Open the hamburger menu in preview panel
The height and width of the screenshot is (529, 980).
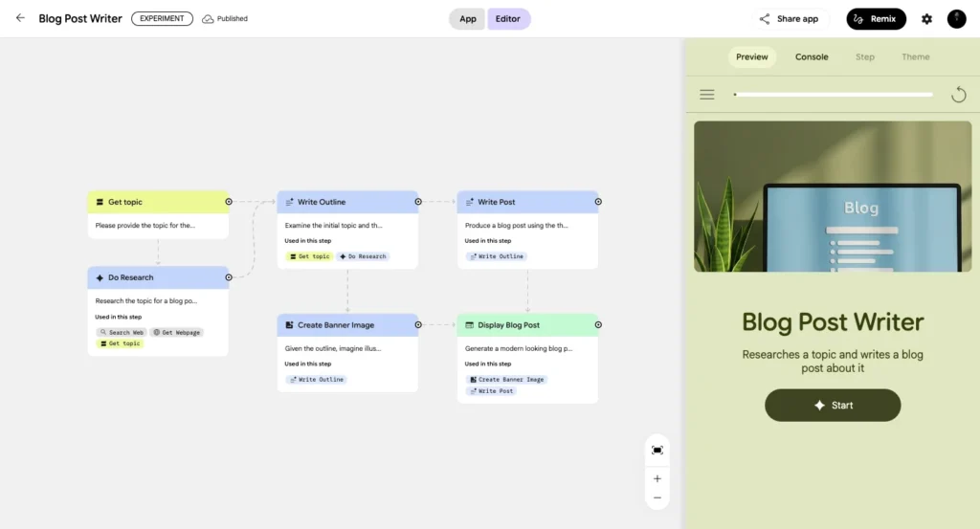point(707,95)
